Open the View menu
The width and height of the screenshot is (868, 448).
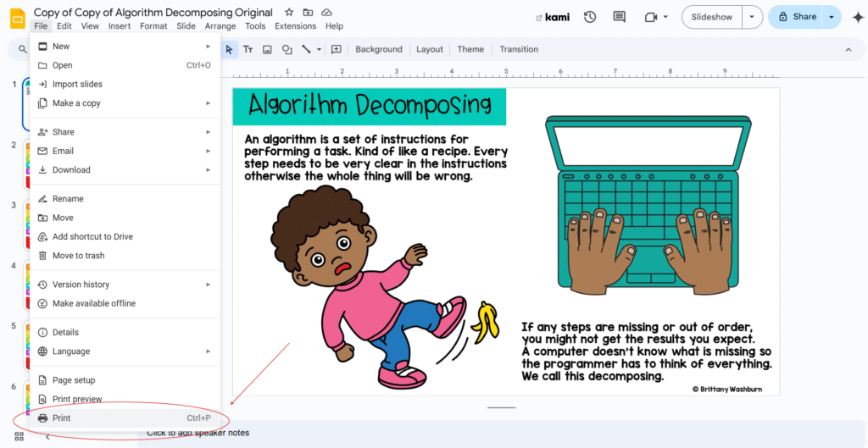tap(90, 26)
